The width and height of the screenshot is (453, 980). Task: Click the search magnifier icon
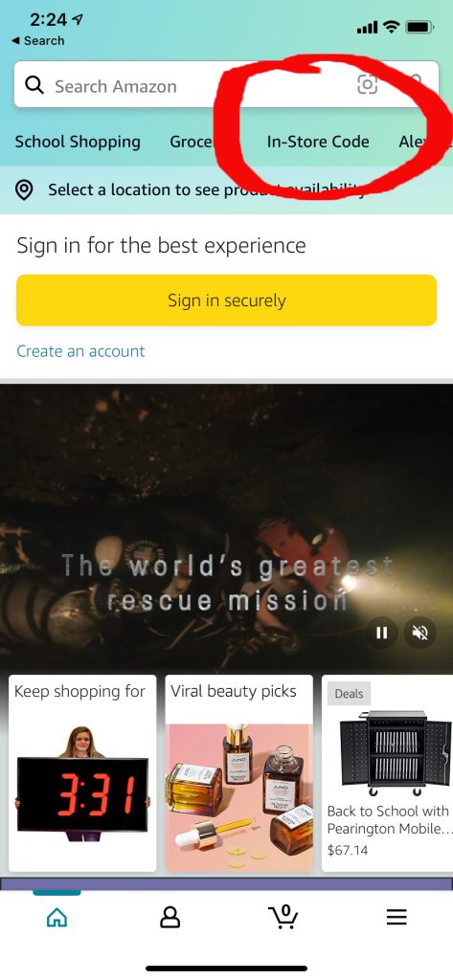pos(34,85)
